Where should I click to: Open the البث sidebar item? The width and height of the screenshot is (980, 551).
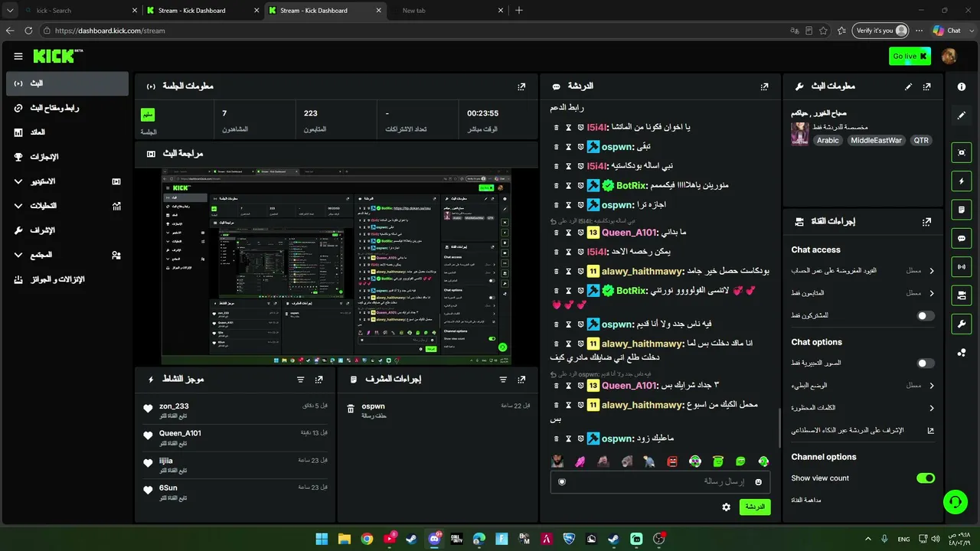[x=67, y=83]
